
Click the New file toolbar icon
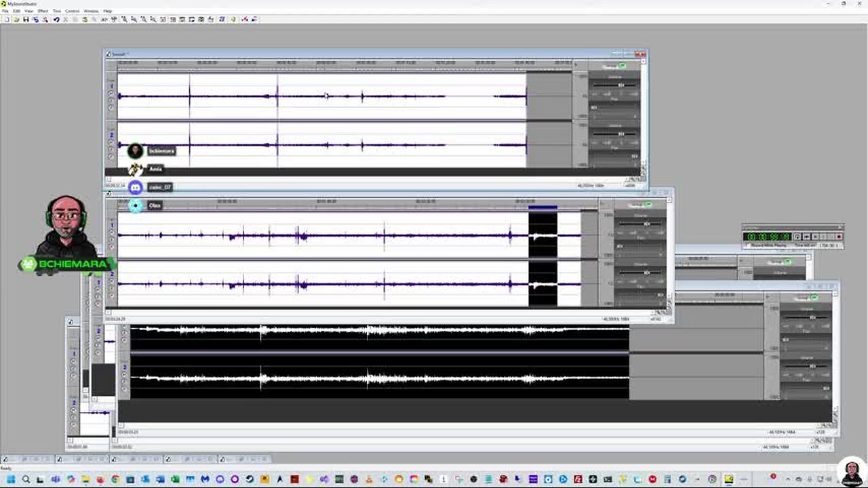click(x=7, y=20)
